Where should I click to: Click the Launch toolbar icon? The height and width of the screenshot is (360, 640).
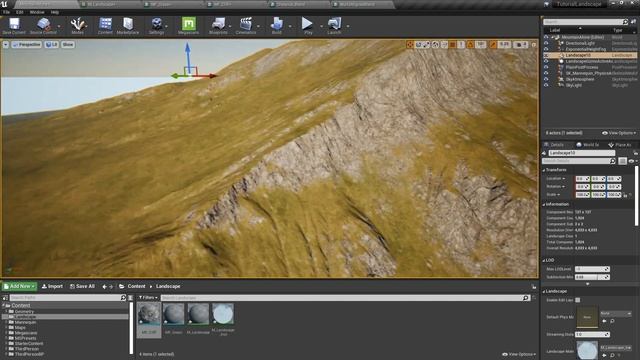click(x=334, y=25)
